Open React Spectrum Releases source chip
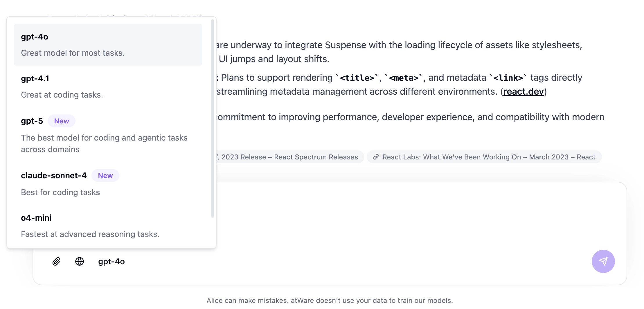 point(290,157)
